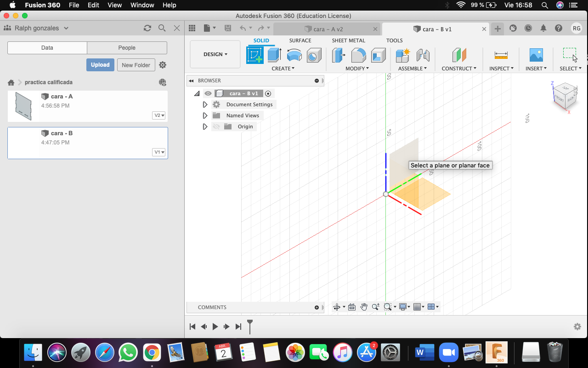Viewport: 588px width, 368px height.
Task: Collapse browser with double-arrow icon
Action: pos(191,80)
